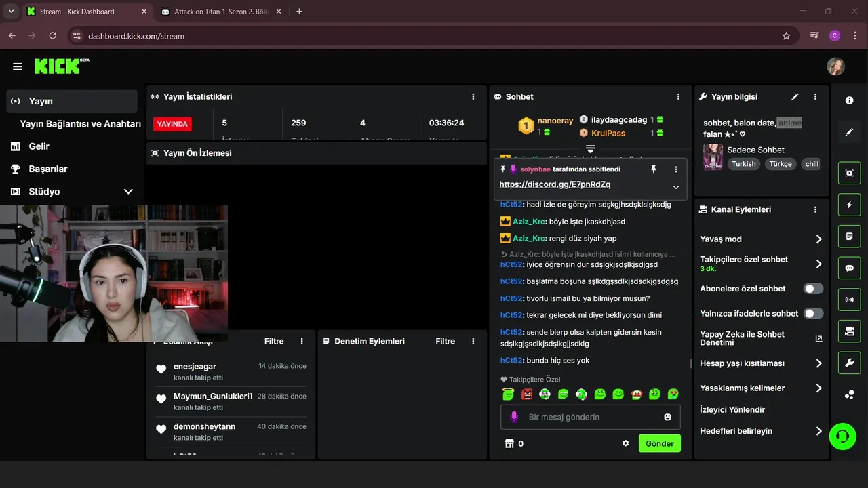Screen dimensions: 868x488
Task: Click the channel actions widget icon in sidebar
Action: tap(850, 331)
